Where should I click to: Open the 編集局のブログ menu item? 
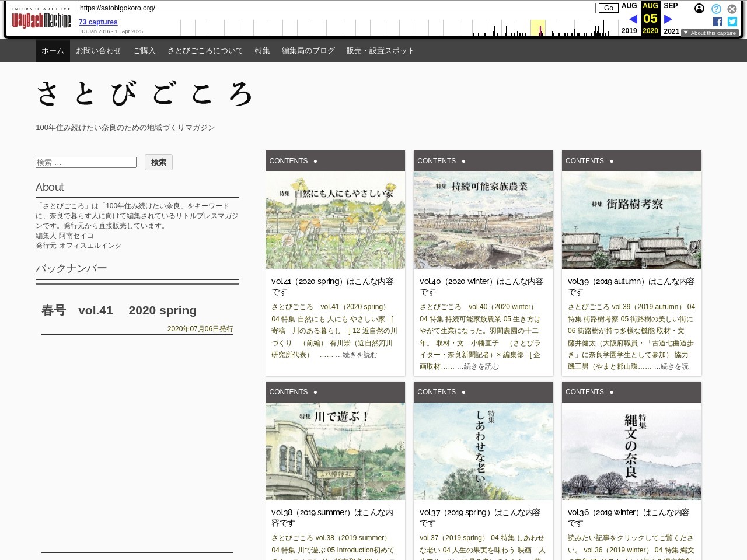(308, 51)
